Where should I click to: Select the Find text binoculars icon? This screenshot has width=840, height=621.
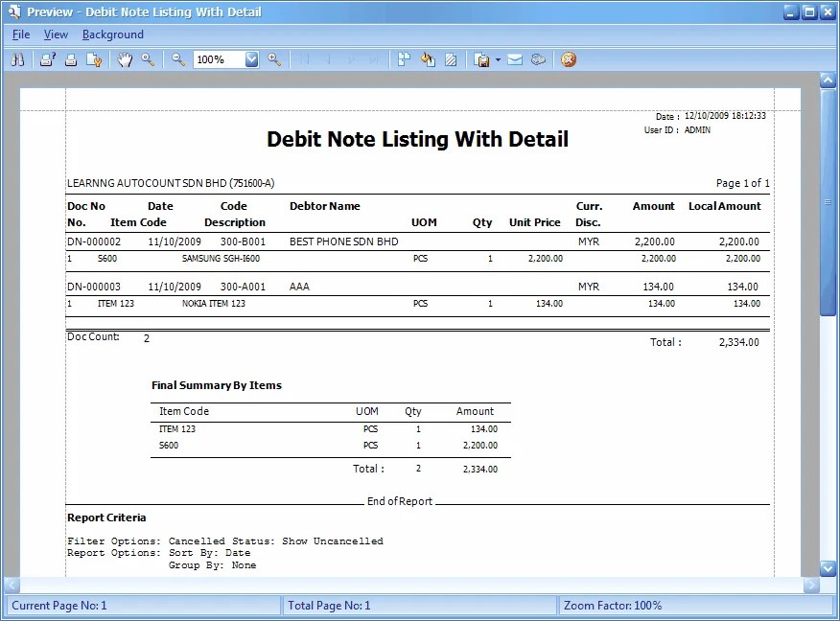[x=17, y=59]
